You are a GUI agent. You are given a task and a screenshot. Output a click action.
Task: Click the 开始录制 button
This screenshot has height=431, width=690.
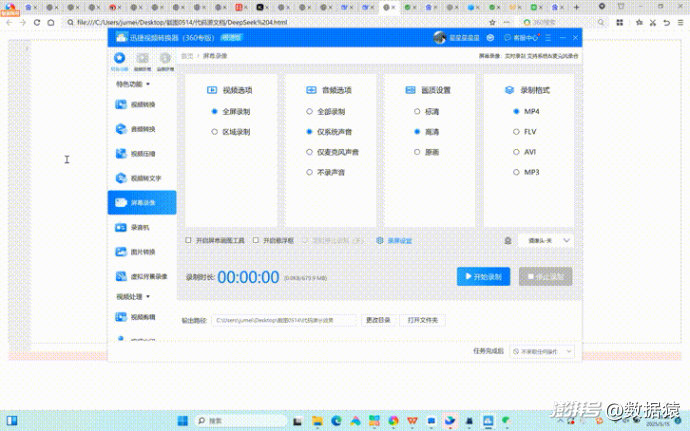click(483, 276)
